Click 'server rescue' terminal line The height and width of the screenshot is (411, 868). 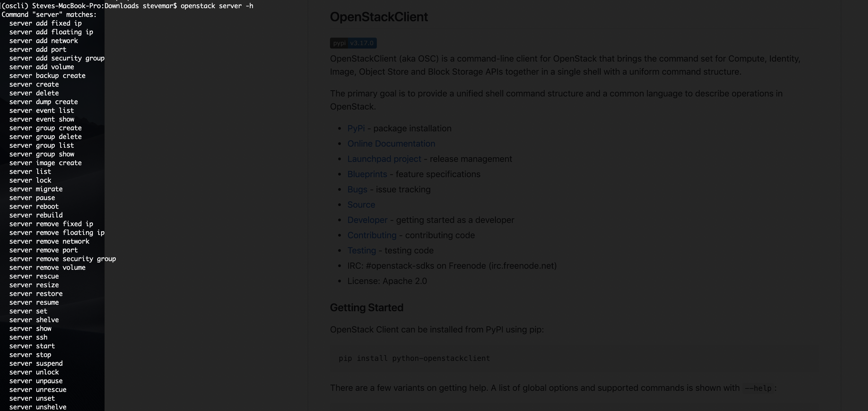coord(34,276)
